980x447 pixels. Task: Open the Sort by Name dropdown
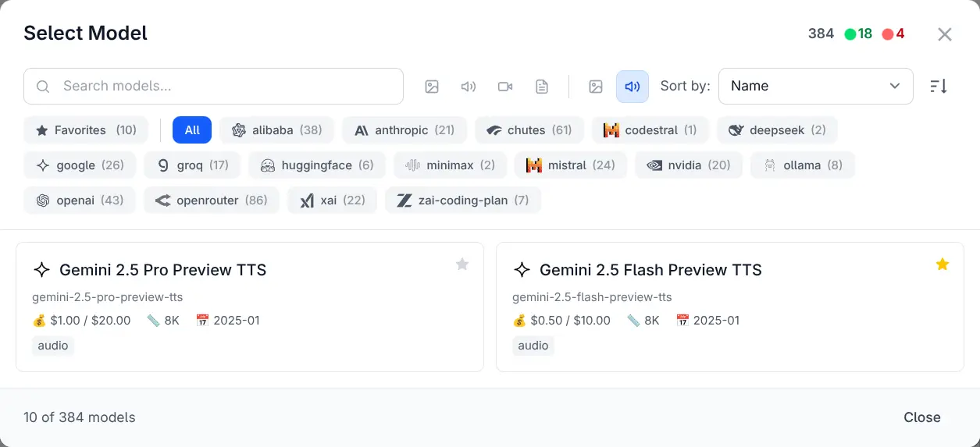pos(815,86)
